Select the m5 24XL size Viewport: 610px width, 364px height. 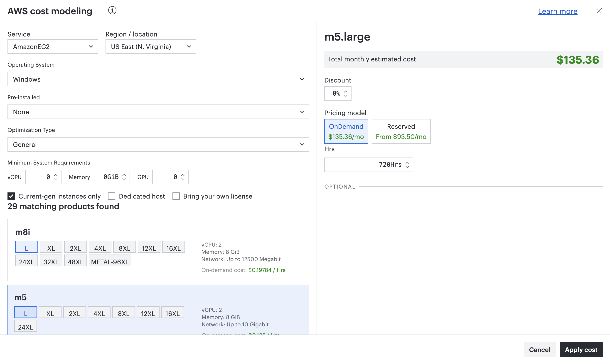[26, 326]
